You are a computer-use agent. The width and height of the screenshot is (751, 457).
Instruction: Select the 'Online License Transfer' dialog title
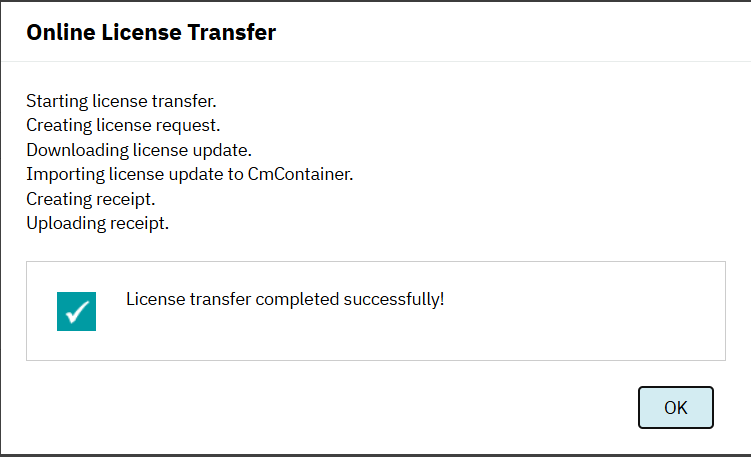tap(151, 32)
